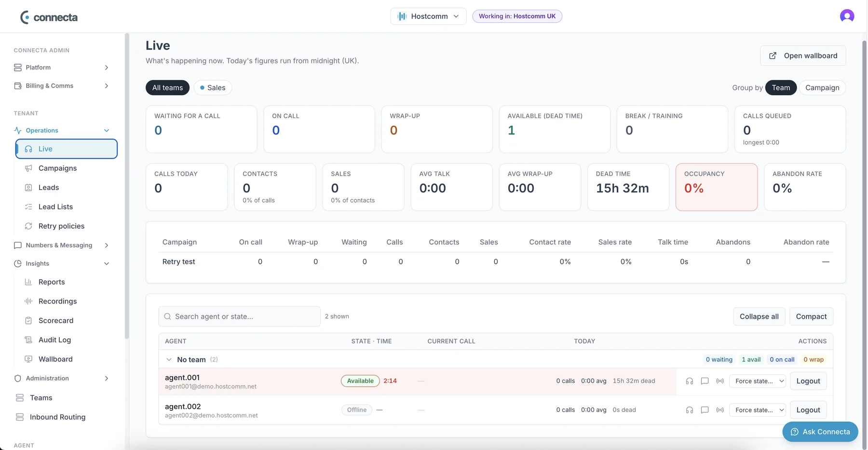Viewport: 868px width, 450px height.
Task: Focus the Search agent or state field
Action: point(240,316)
